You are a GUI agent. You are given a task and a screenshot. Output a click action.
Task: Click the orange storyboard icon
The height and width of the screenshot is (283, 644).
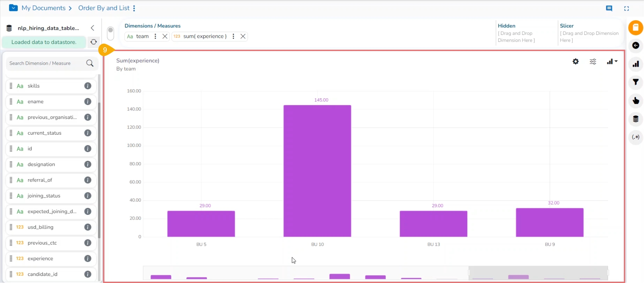click(x=636, y=28)
